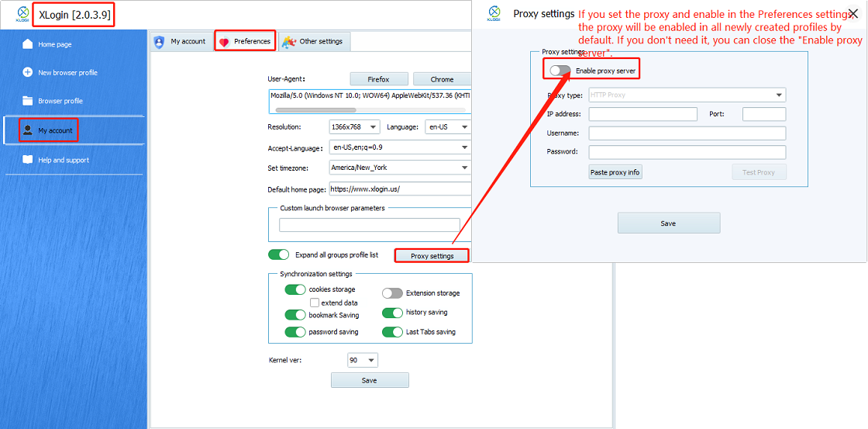Click the Chrome user-agent button

[x=442, y=79]
